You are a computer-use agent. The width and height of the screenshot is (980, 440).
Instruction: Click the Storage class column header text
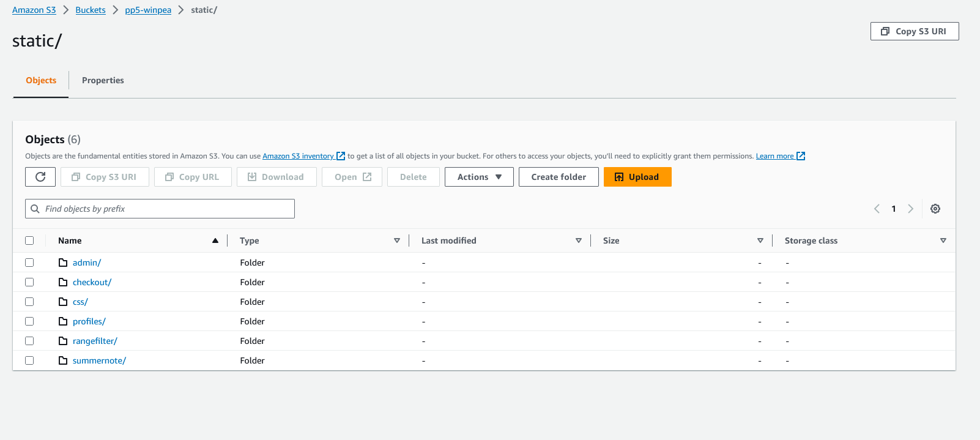coord(811,241)
